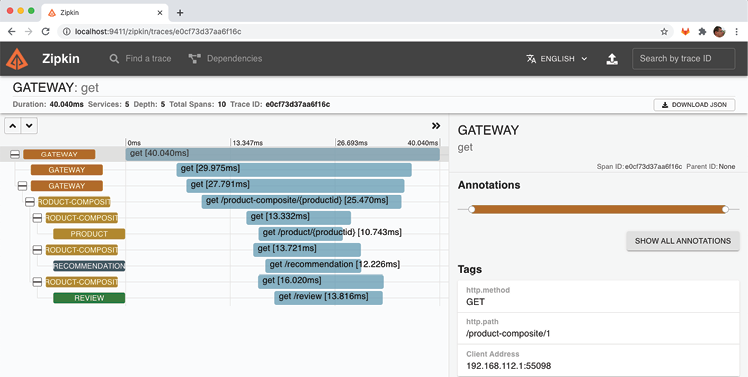The image size is (748, 377).
Task: Focus the Search by trace ID field
Action: click(x=684, y=59)
